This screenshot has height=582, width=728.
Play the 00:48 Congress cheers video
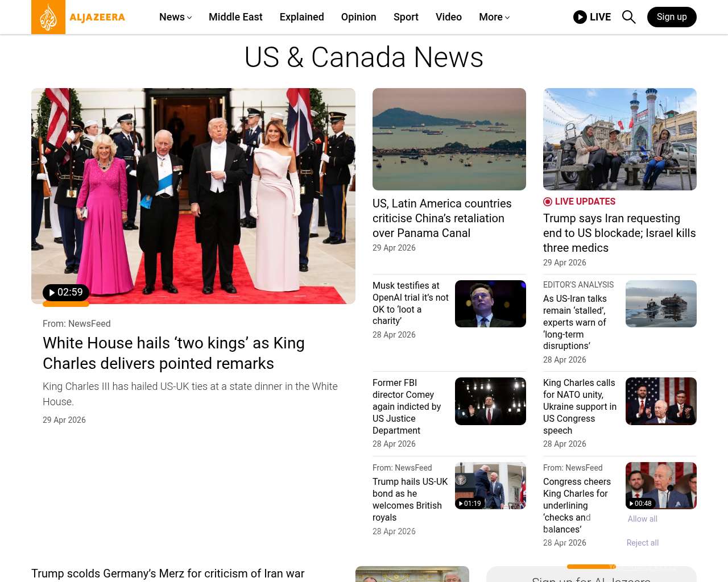pos(640,504)
